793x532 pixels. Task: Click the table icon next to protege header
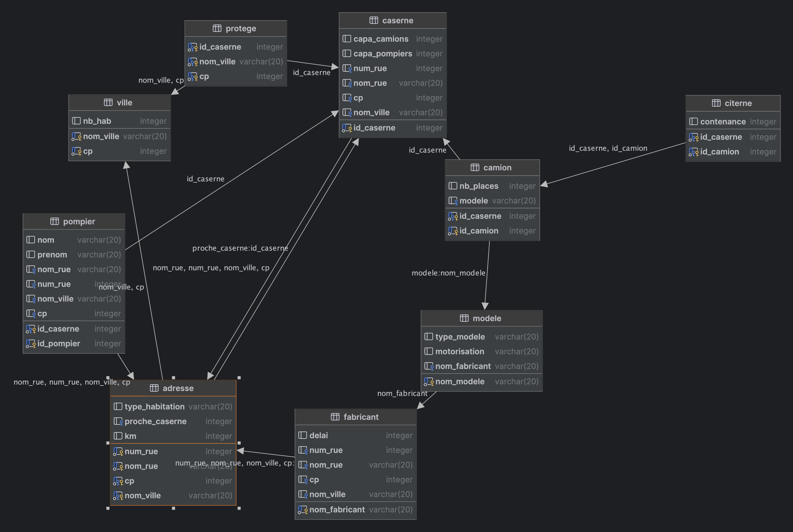coord(217,28)
